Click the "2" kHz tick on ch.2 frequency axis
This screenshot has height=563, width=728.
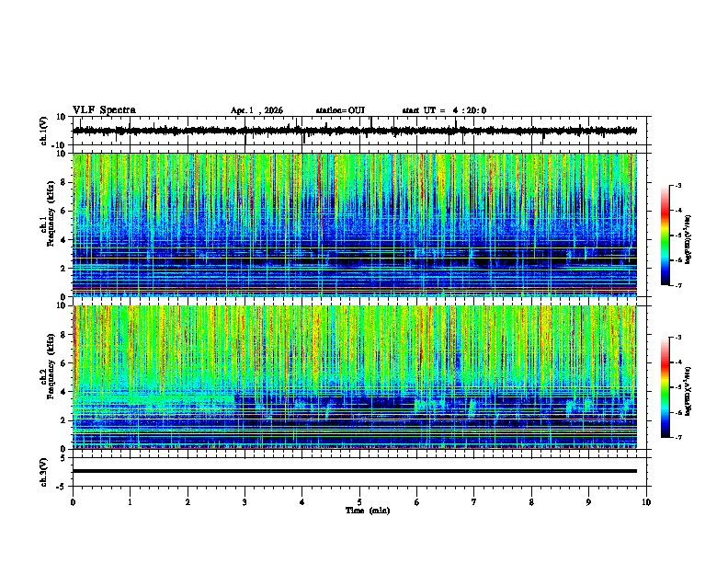click(x=63, y=420)
